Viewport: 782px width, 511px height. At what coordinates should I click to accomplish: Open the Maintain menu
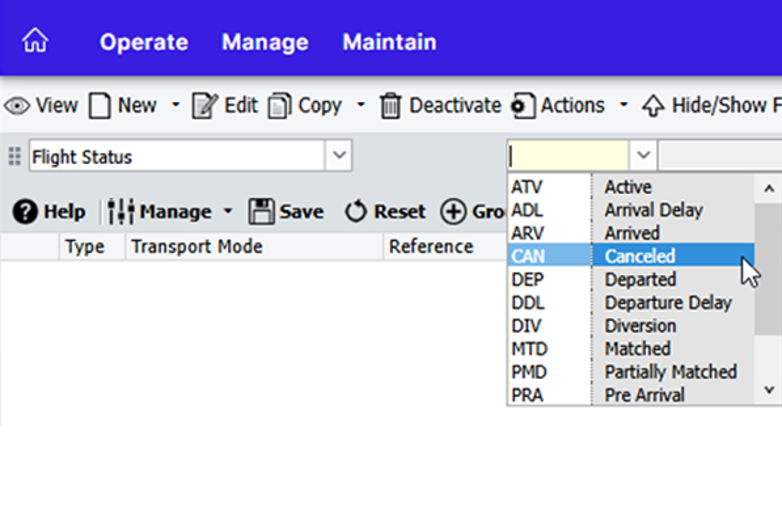(389, 42)
